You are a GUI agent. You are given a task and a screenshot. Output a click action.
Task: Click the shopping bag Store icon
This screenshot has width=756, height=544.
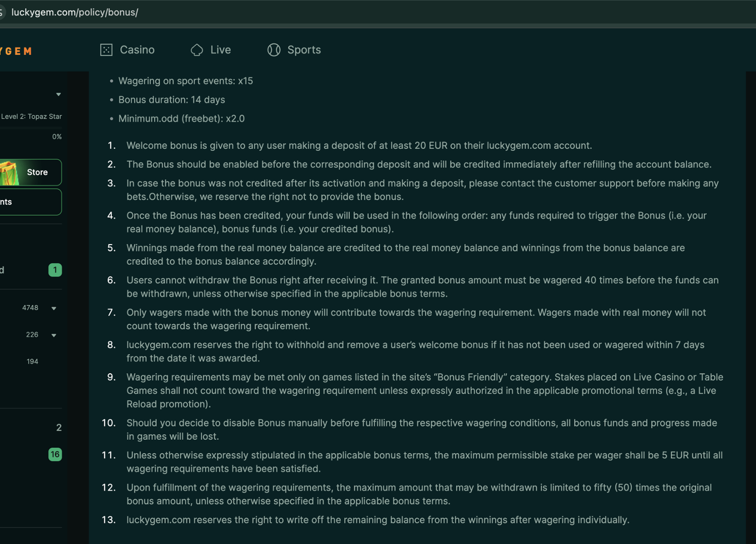point(9,172)
